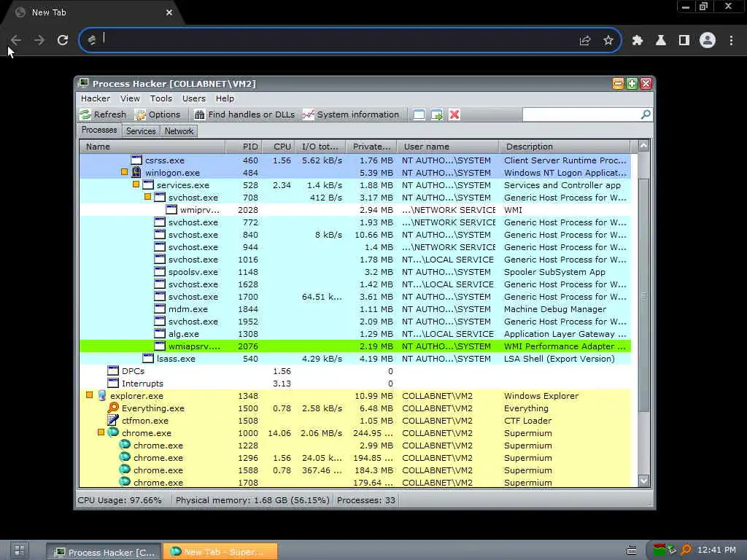Image resolution: width=747 pixels, height=560 pixels.
Task: Open Options in Process Hacker toolbar
Action: click(158, 114)
